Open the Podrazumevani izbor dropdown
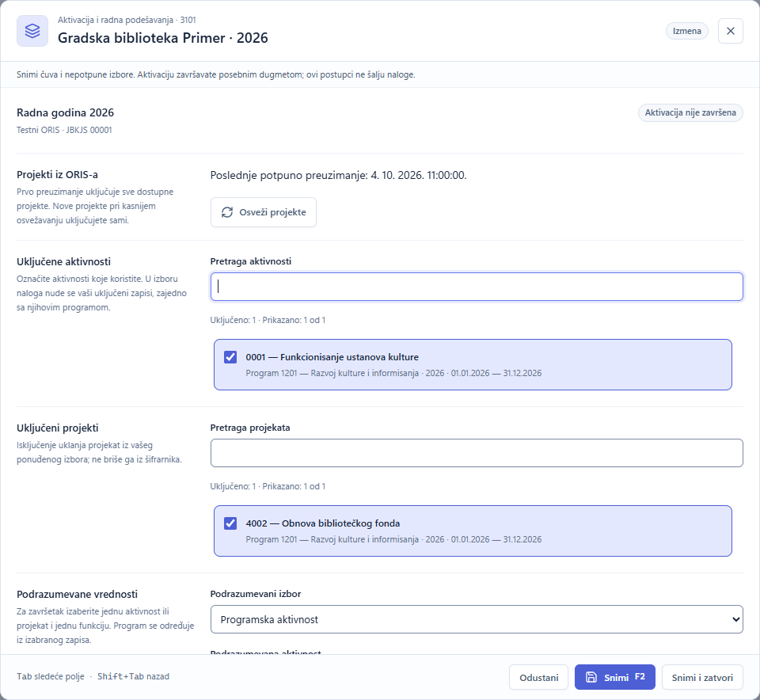Screen dimensions: 760x700 point(477,619)
